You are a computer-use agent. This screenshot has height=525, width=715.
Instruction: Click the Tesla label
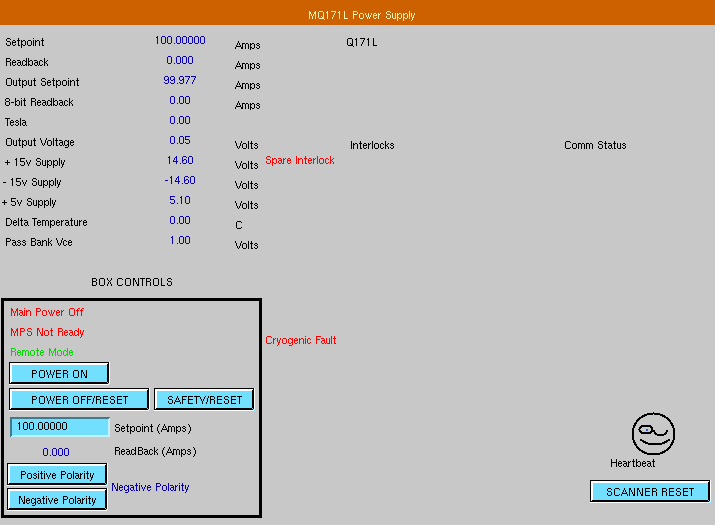(16, 122)
